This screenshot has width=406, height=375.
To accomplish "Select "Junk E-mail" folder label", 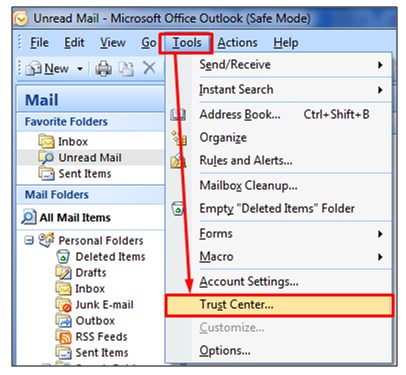I will (104, 305).
